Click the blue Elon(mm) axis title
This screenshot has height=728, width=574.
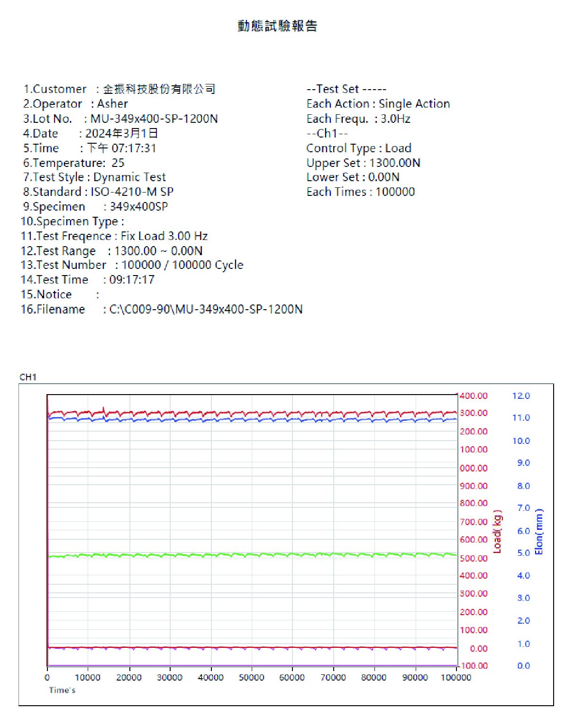(x=538, y=532)
